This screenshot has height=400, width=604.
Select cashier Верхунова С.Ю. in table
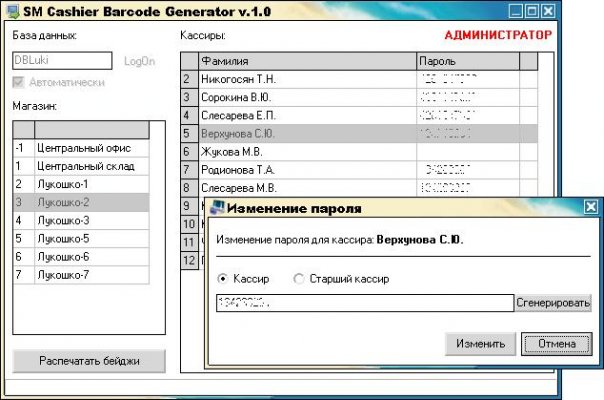307,134
